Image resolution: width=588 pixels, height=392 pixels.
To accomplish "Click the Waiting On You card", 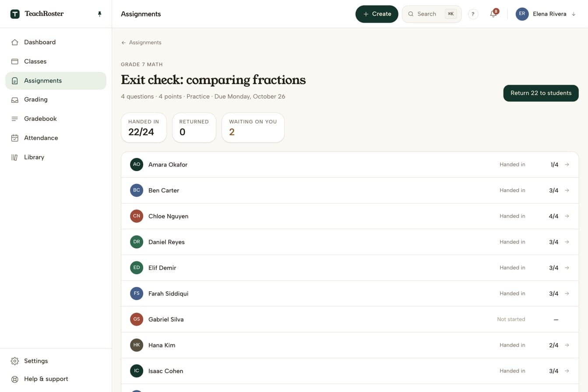I will [x=253, y=128].
